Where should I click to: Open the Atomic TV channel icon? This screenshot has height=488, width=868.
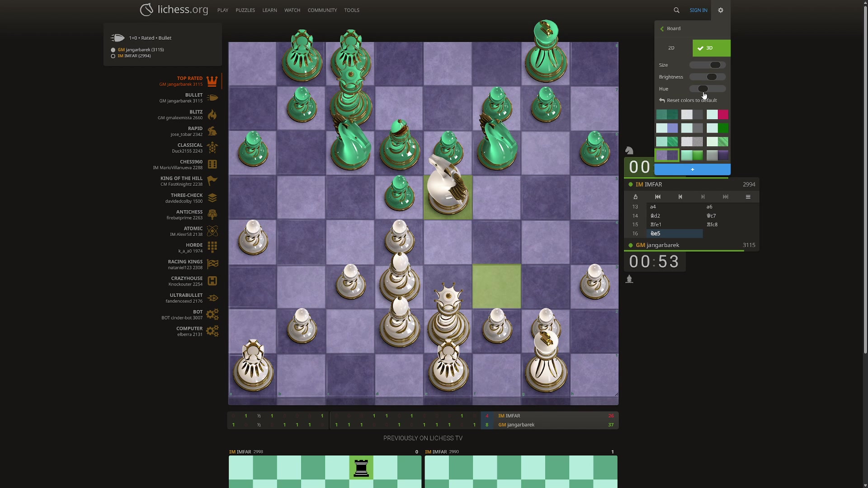(x=212, y=231)
